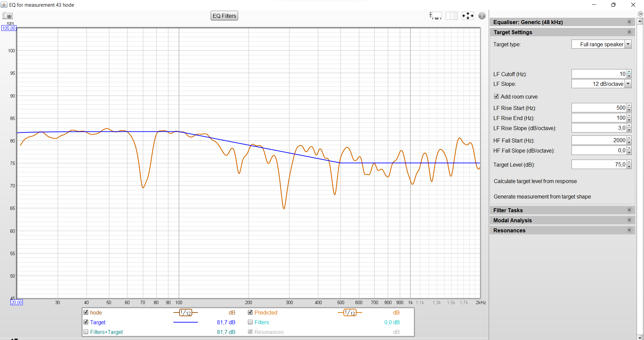Expand the Resonances section
The width and height of the screenshot is (644, 340).
pyautogui.click(x=629, y=230)
